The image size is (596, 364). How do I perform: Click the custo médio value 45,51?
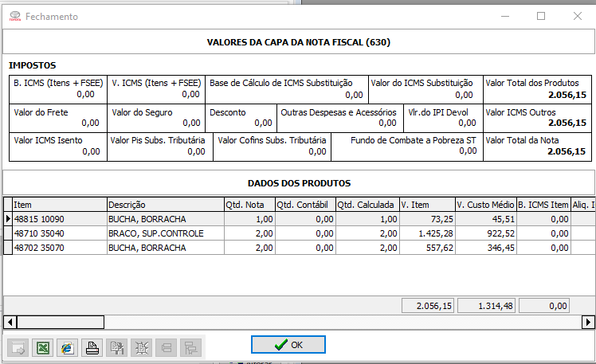coord(486,219)
